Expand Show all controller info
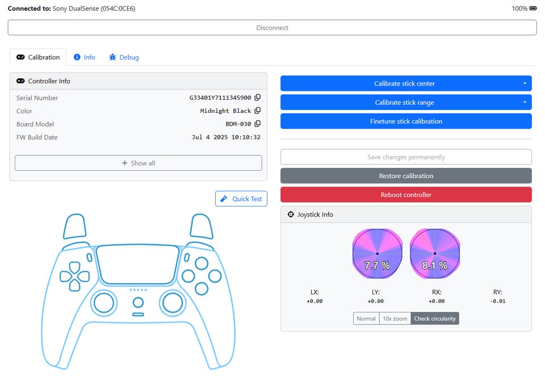 click(139, 163)
